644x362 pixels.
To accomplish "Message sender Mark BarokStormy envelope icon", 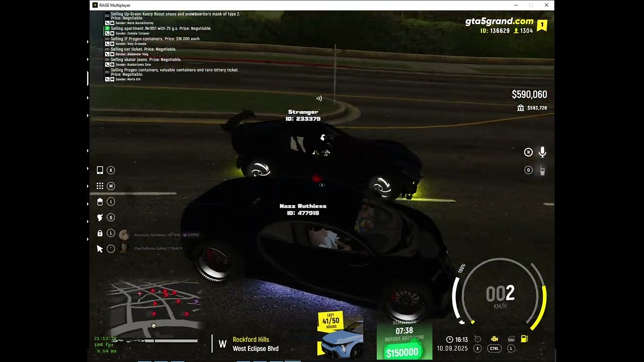I will coord(112,23).
